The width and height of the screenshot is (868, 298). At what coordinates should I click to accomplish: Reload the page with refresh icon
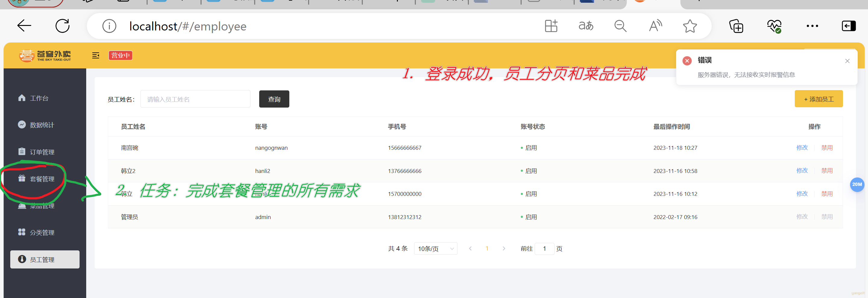(x=62, y=26)
